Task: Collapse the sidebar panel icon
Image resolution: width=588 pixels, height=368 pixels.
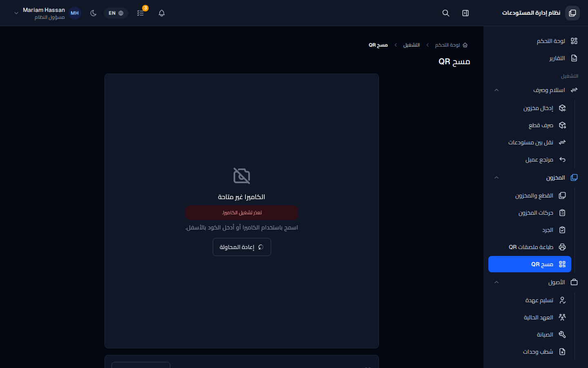Action: pyautogui.click(x=465, y=13)
